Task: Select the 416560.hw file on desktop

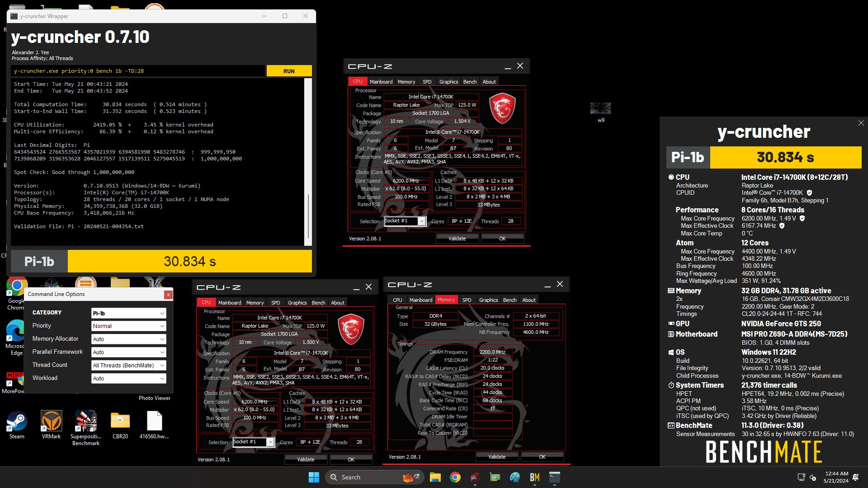Action: pyautogui.click(x=154, y=425)
